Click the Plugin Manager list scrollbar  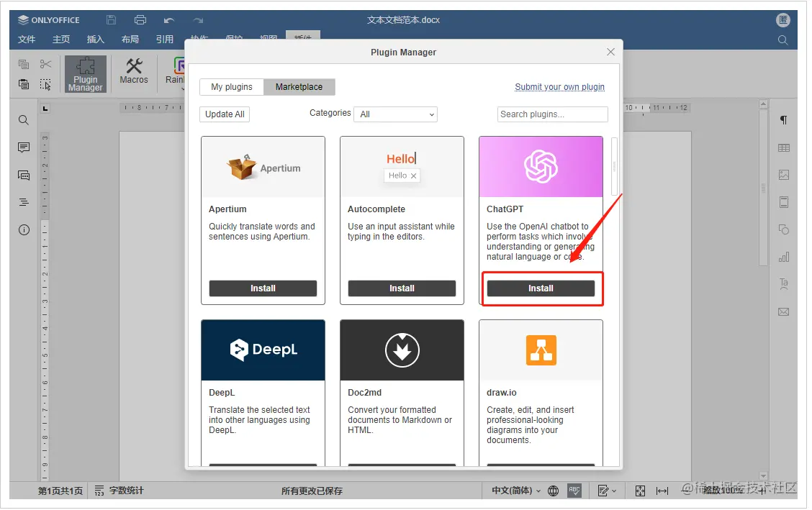(614, 167)
